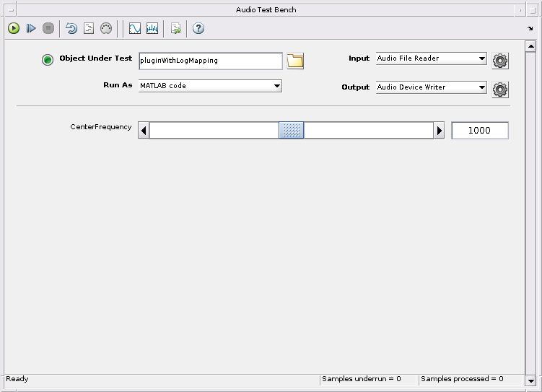Open the Input Audio File Reader dropdown
Viewport: 542px width, 392px height.
coord(432,58)
